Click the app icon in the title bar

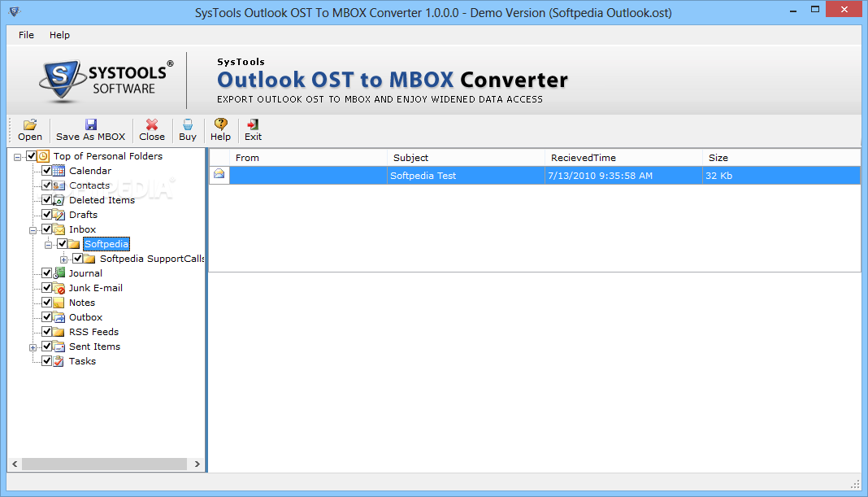15,11
